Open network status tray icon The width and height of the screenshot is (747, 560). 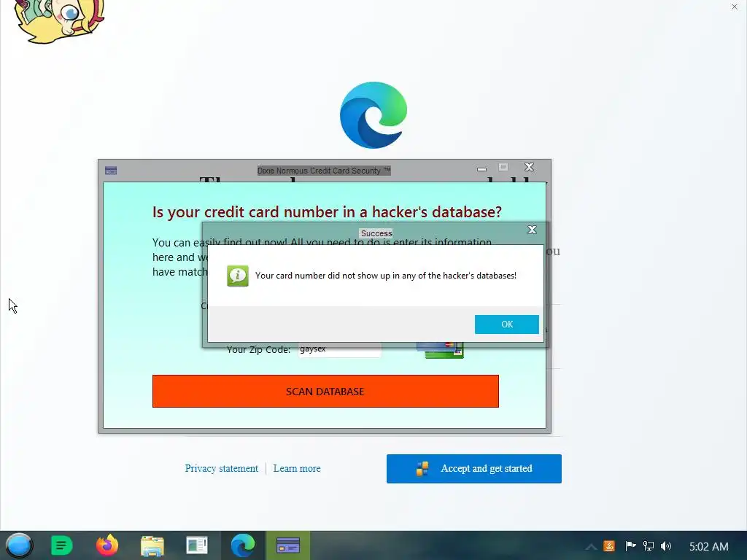tap(649, 546)
